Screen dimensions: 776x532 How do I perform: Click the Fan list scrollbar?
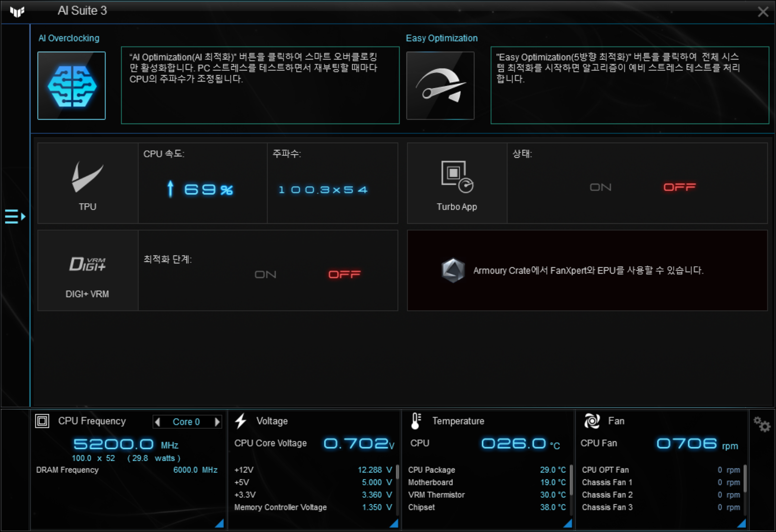pos(745,479)
